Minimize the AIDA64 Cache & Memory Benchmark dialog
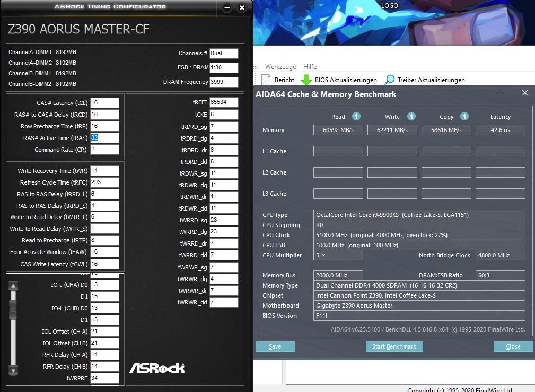This screenshot has height=392, width=535. (x=501, y=93)
